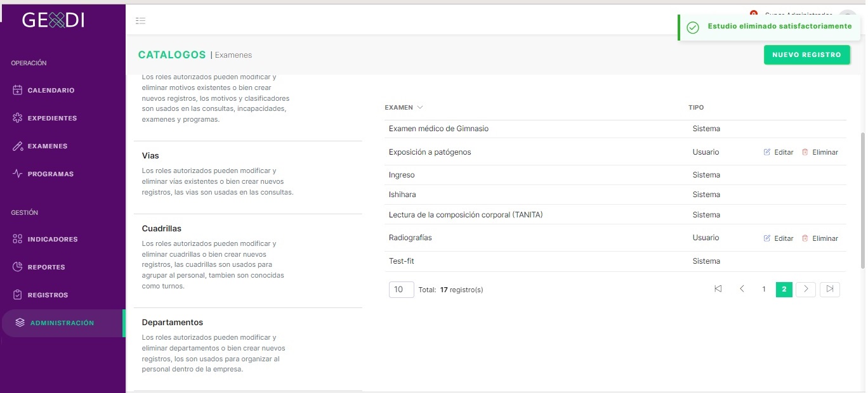This screenshot has height=393, width=868.
Task: Click the CATALOGOS page heading
Action: point(172,55)
